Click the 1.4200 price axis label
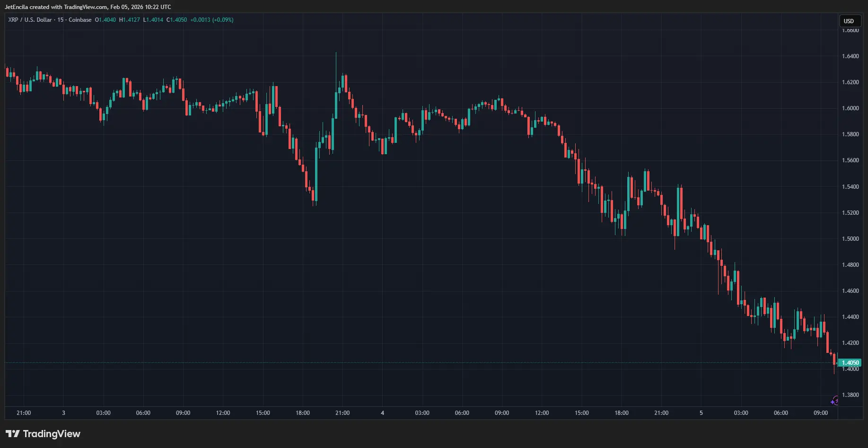Viewport: 868px width, 448px height. pos(850,343)
